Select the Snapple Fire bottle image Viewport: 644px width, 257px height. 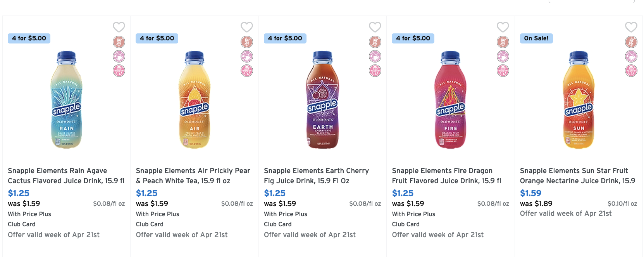coord(451,99)
